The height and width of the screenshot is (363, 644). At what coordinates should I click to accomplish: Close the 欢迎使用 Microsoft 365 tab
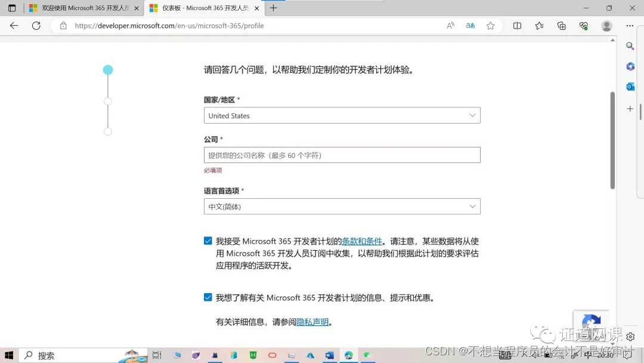point(137,8)
